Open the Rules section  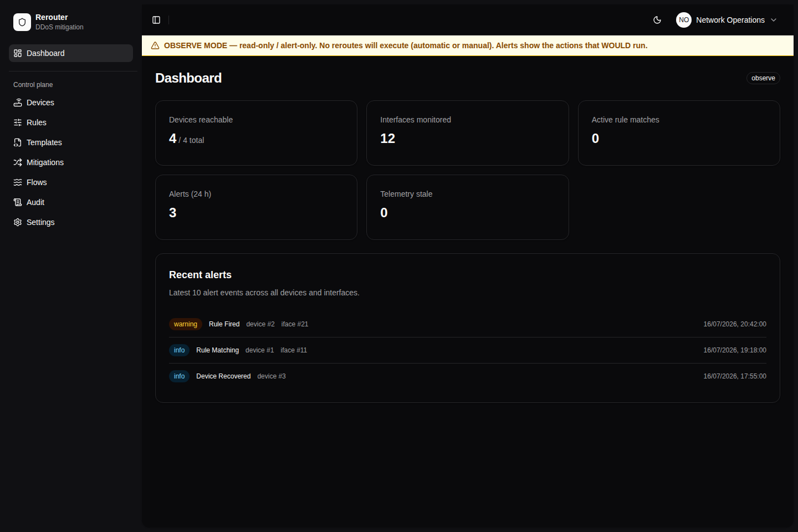pos(71,122)
